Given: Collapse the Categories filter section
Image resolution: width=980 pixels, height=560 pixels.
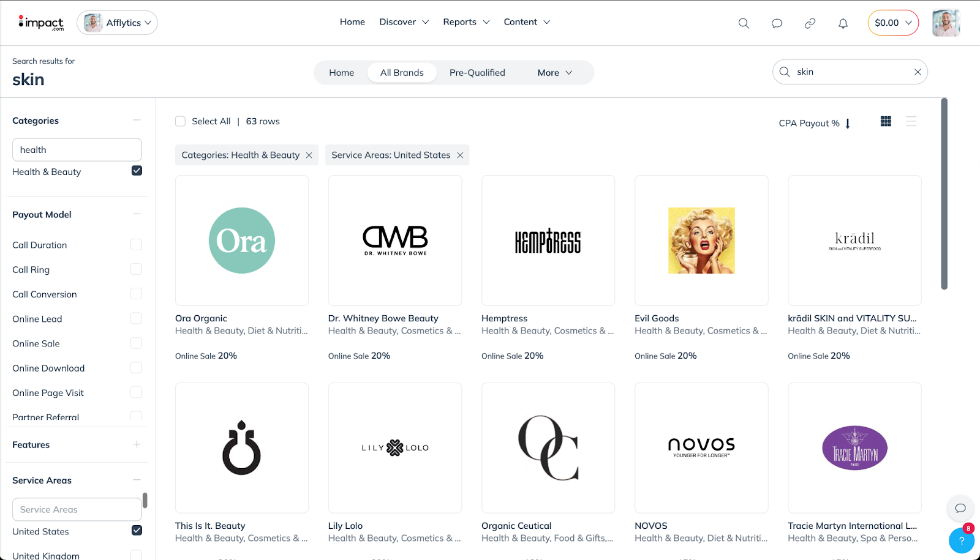Looking at the screenshot, I should [137, 121].
